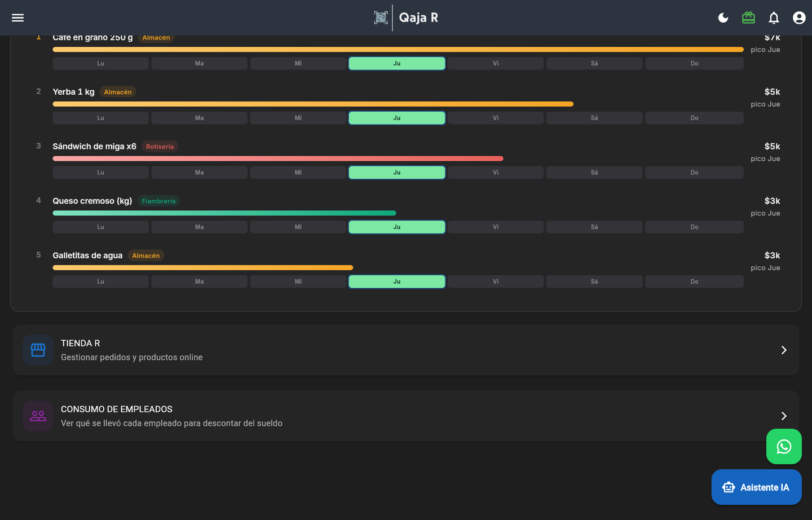The width and height of the screenshot is (812, 520).
Task: Select Ma day for Café en grano
Action: pyautogui.click(x=200, y=64)
